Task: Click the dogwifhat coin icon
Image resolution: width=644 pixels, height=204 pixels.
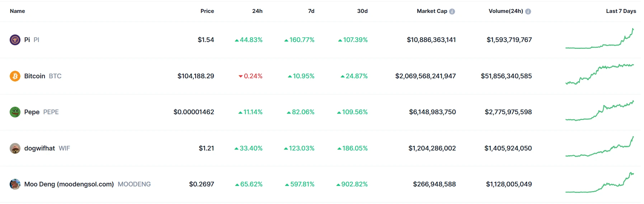Action: [15, 148]
